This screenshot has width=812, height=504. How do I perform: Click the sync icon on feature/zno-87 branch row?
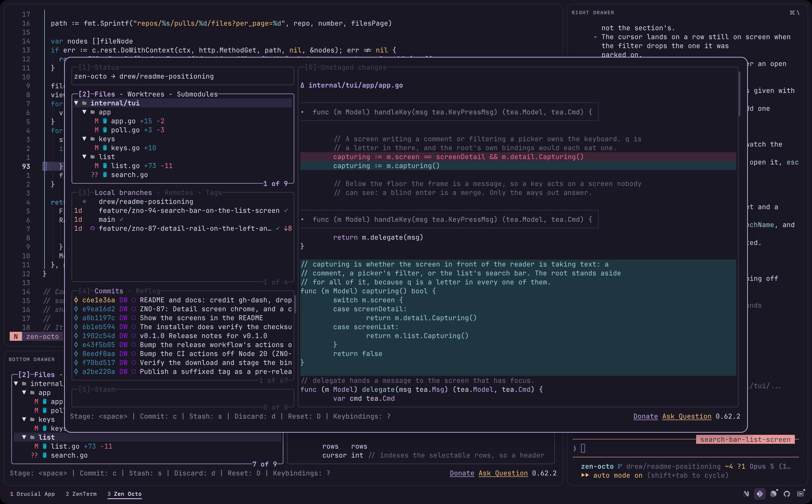coord(92,228)
